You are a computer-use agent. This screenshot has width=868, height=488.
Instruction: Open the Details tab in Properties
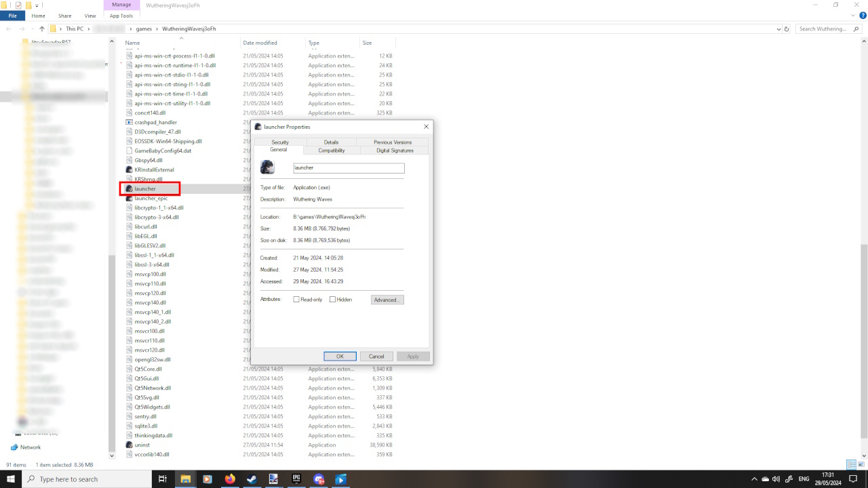[x=331, y=142]
